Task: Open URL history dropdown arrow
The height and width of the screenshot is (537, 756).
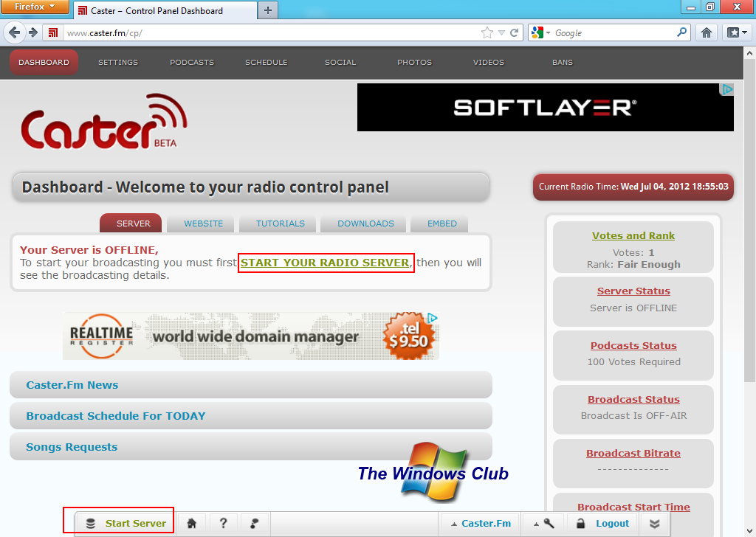Action: coord(501,32)
